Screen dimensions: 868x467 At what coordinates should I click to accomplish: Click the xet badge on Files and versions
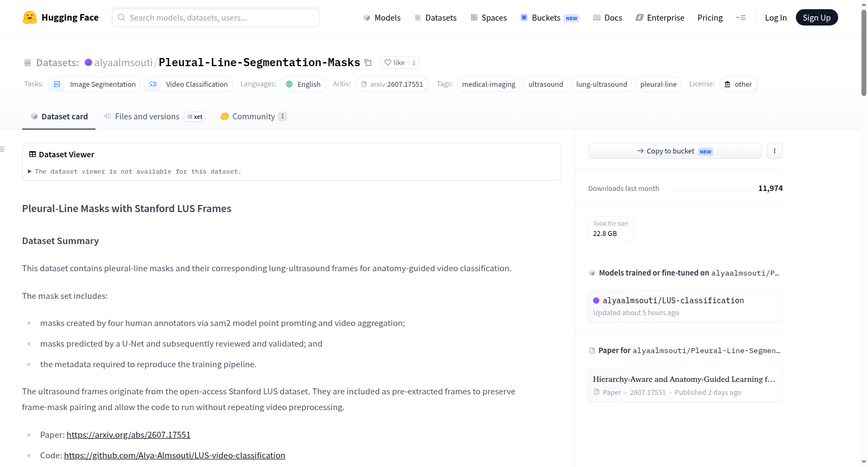195,117
